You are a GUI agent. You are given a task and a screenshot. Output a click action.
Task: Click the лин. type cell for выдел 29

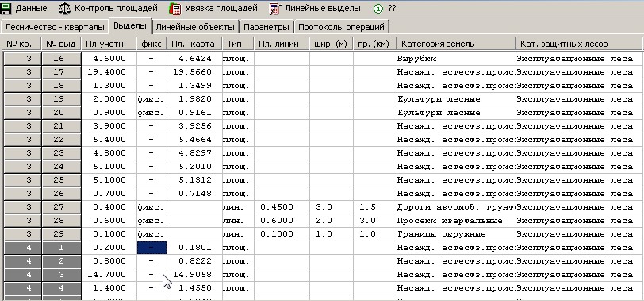[x=238, y=234]
